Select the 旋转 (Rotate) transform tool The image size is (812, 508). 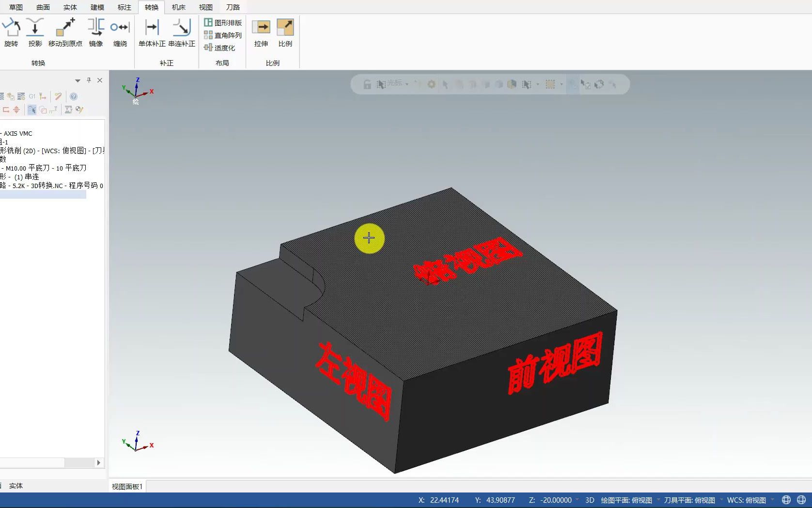point(11,33)
